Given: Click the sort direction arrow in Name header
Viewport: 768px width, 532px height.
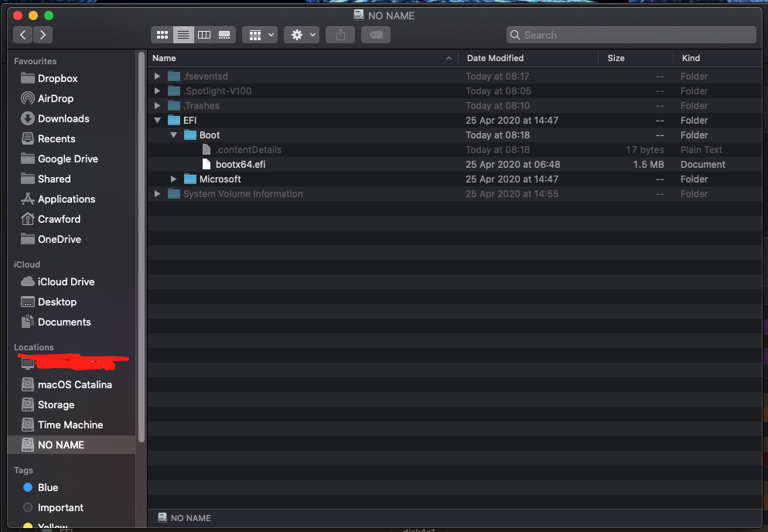Looking at the screenshot, I should (449, 58).
